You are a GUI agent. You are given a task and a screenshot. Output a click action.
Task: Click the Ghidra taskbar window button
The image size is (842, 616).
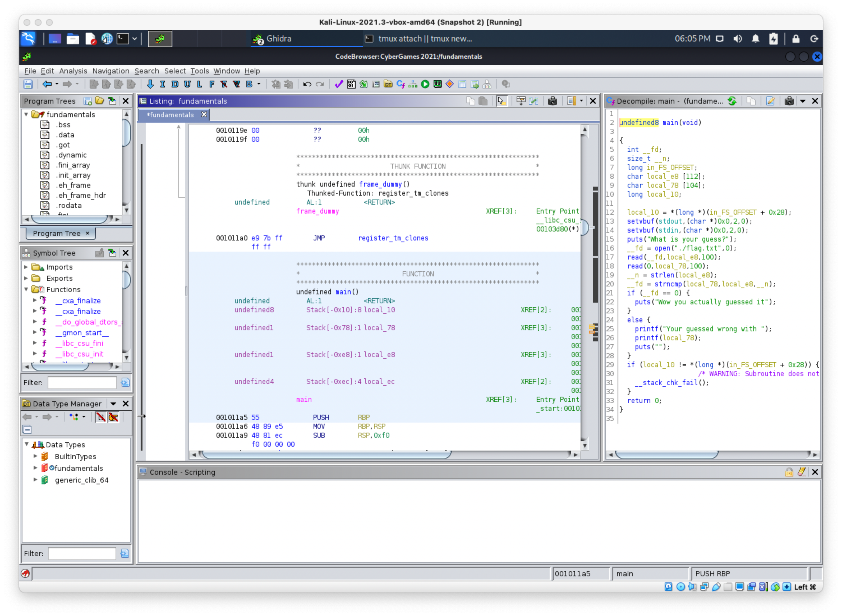pos(306,39)
